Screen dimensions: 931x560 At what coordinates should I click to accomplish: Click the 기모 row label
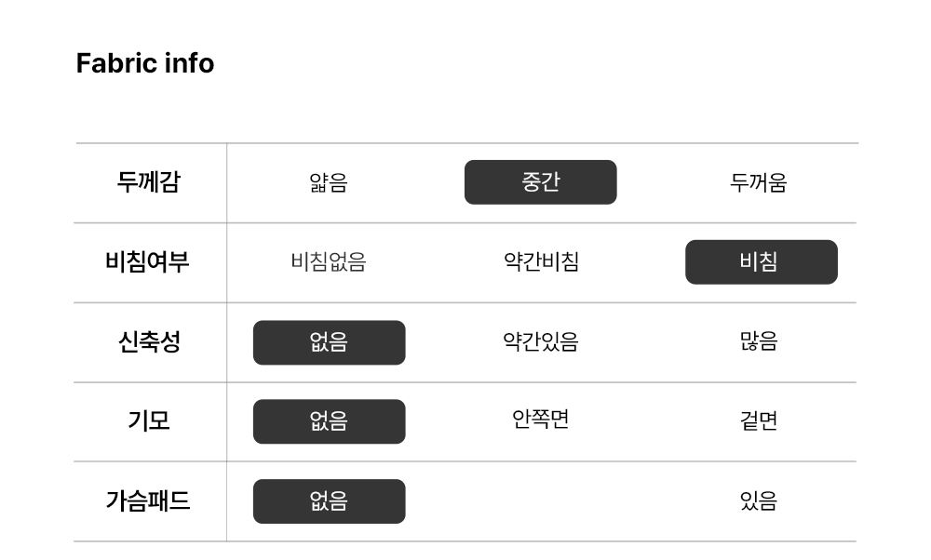click(149, 421)
